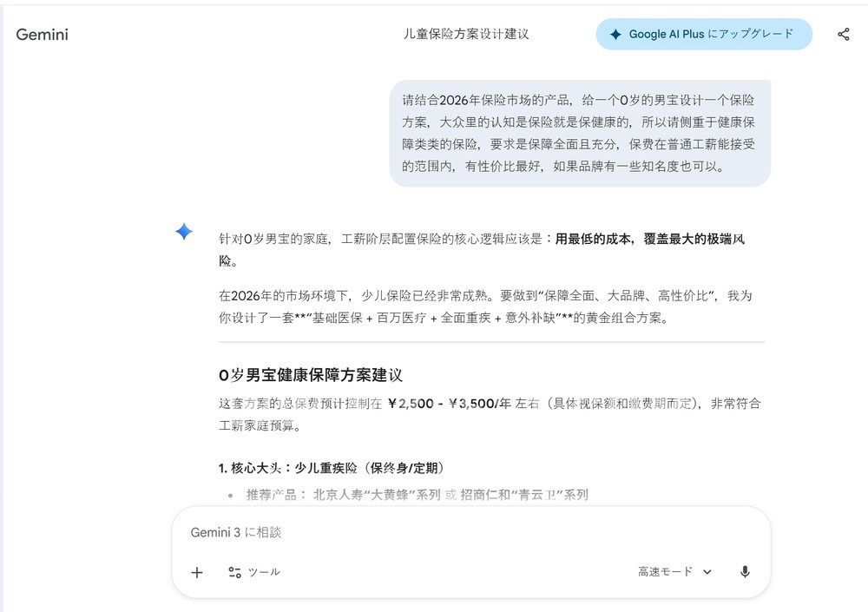Expand the chevron next to 高速モード
Viewport: 868px width, 612px height.
[x=707, y=572]
